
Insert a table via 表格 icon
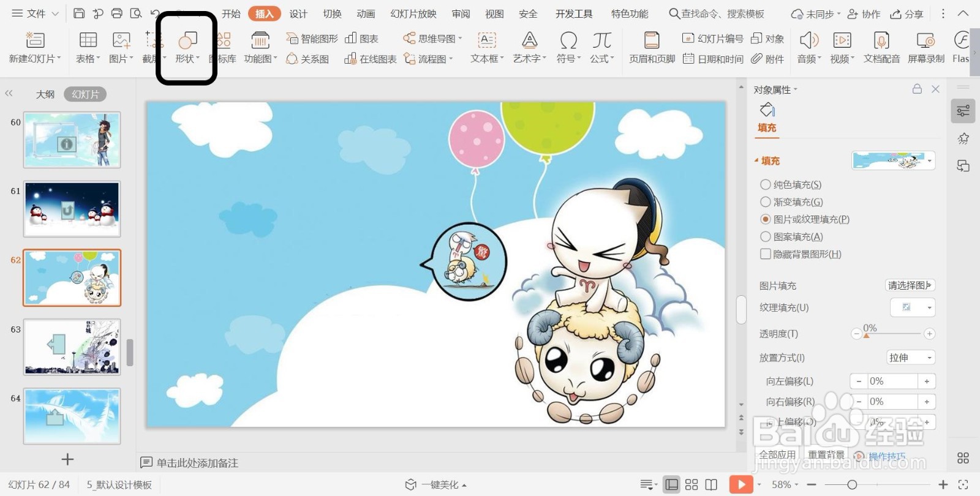tap(88, 40)
